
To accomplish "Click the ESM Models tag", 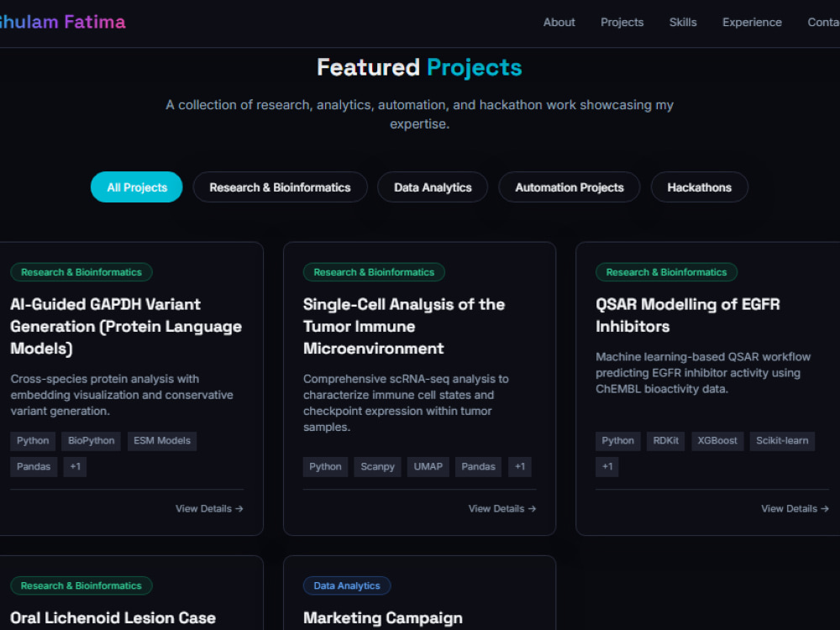I will tap(162, 441).
